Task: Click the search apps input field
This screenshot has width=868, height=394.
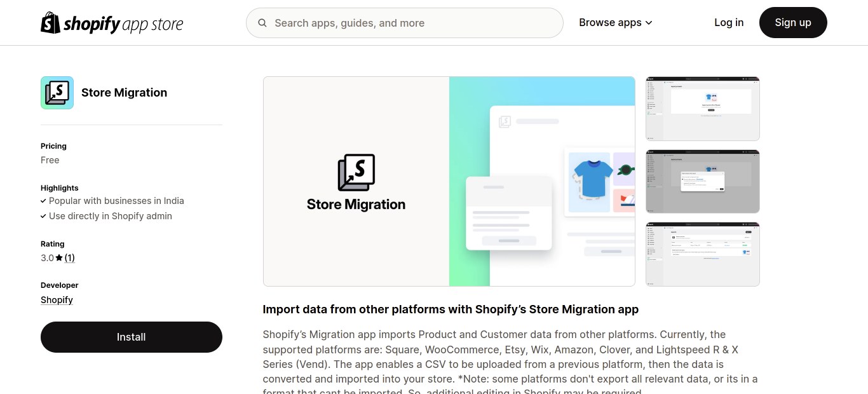Action: coord(404,23)
